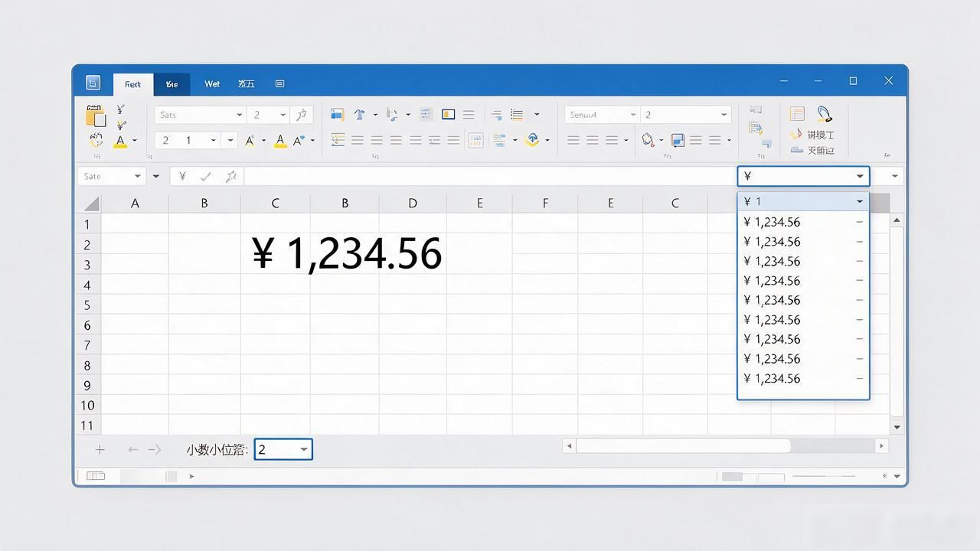Screen dimensions: 980x551
Task: Open the Wet tab
Action: pyautogui.click(x=212, y=84)
